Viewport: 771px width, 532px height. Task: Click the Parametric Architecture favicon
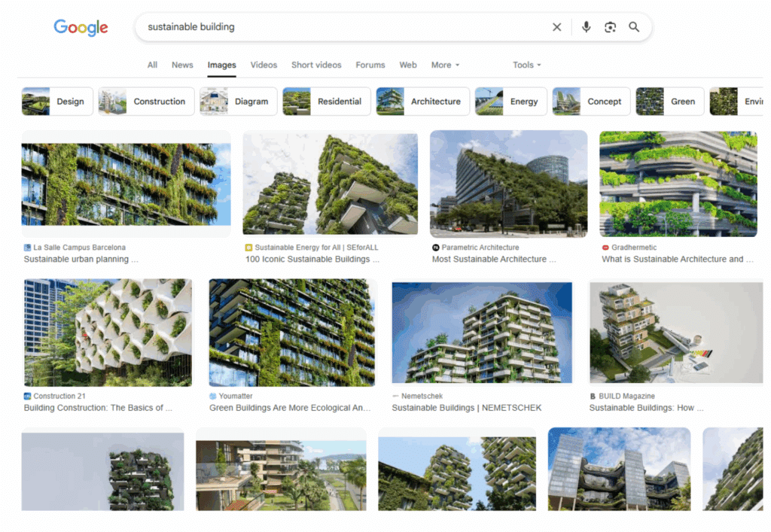click(436, 248)
